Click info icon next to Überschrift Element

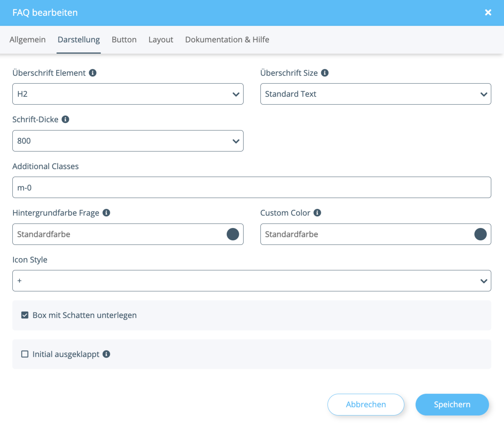(93, 73)
